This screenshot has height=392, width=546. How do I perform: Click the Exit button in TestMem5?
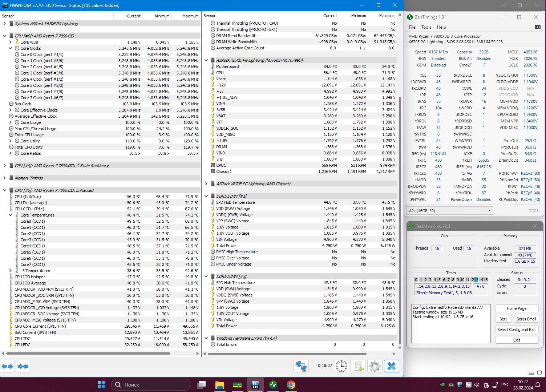[x=517, y=340]
